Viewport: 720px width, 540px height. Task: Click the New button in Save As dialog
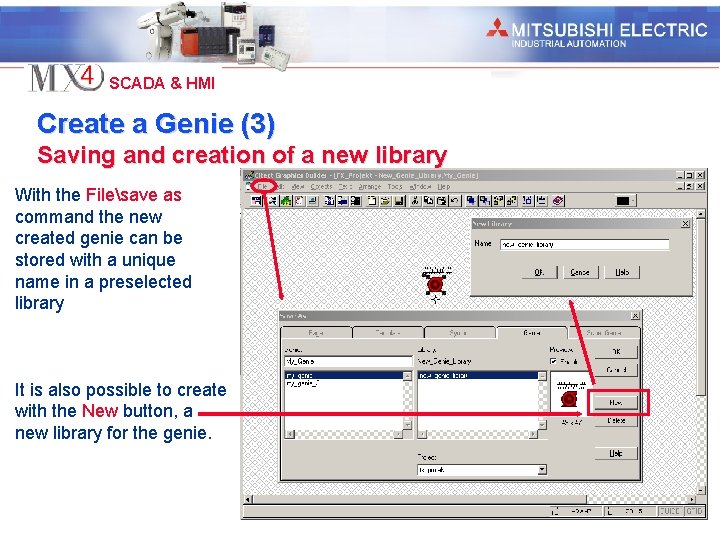coord(616,402)
